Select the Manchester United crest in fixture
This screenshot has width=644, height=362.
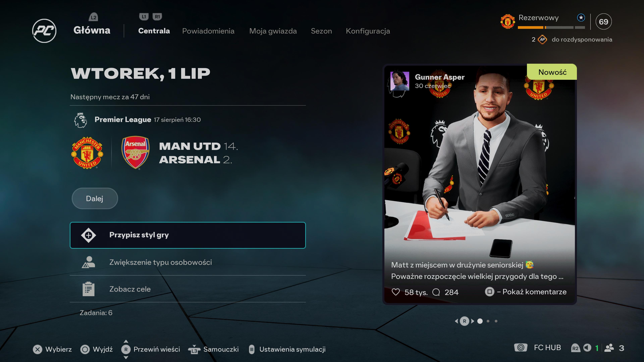87,153
